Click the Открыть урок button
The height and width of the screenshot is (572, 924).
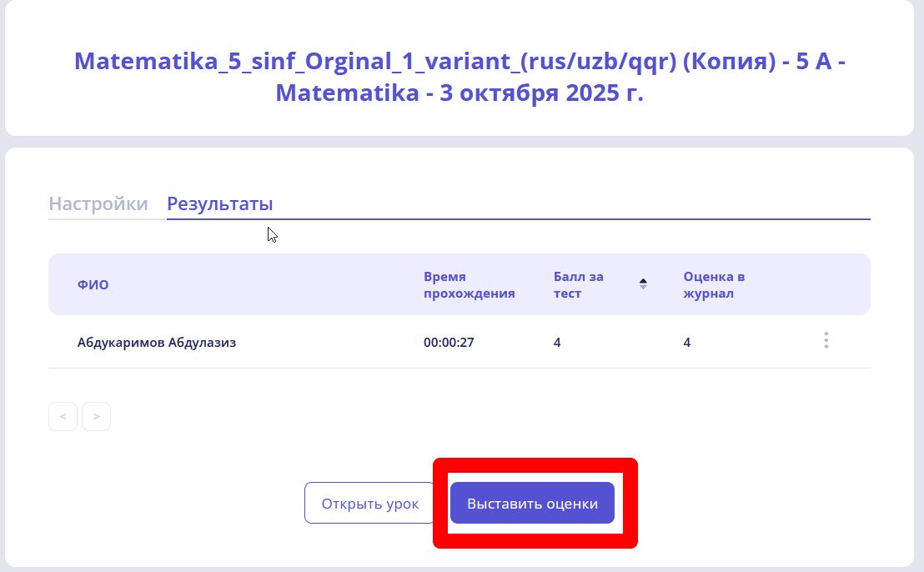click(x=369, y=504)
